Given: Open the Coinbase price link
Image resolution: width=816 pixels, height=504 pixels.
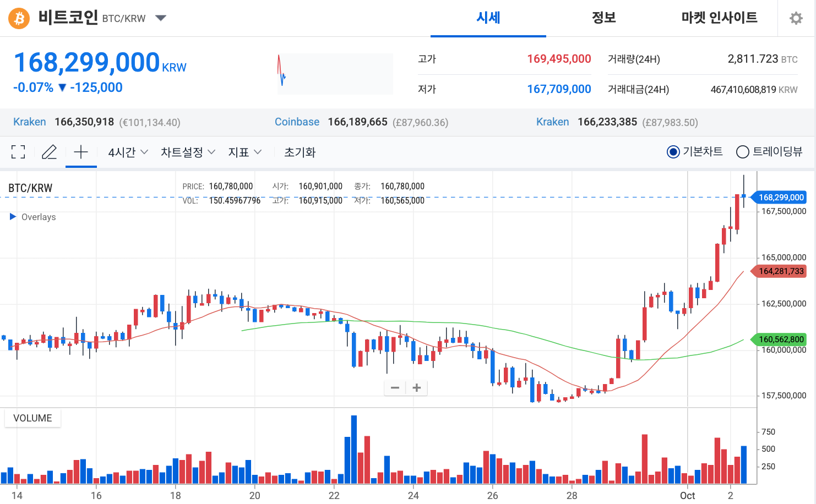Looking at the screenshot, I should pyautogui.click(x=297, y=122).
